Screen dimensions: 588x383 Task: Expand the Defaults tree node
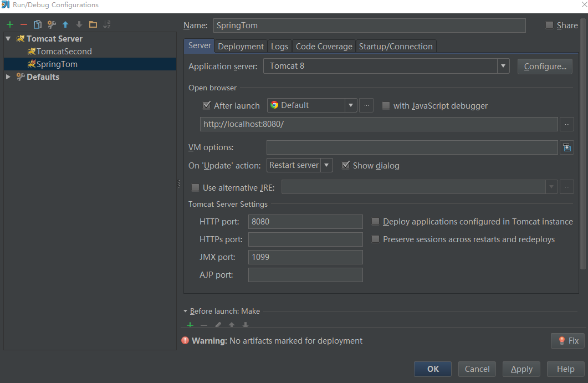pos(8,77)
